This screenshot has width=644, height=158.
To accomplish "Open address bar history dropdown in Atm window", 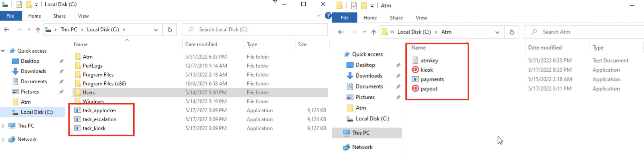I will point(497,32).
